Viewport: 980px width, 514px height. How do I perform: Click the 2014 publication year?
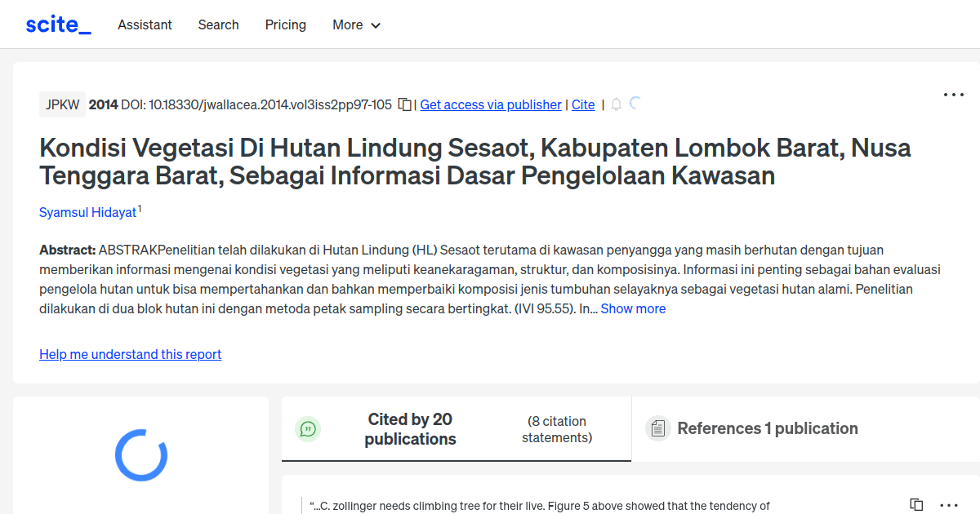(103, 104)
